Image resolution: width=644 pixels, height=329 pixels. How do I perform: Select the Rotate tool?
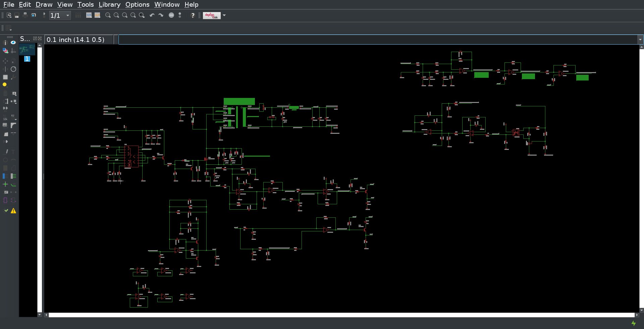pyautogui.click(x=13, y=69)
